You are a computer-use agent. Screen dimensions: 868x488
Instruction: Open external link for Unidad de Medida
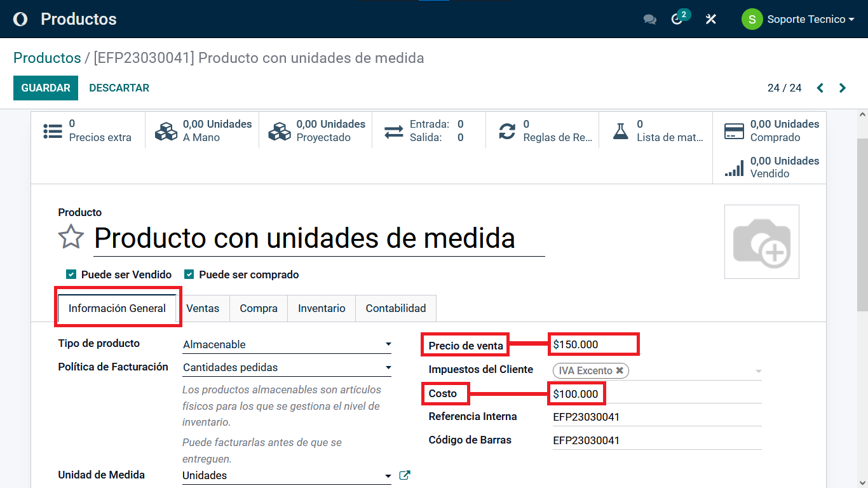405,475
